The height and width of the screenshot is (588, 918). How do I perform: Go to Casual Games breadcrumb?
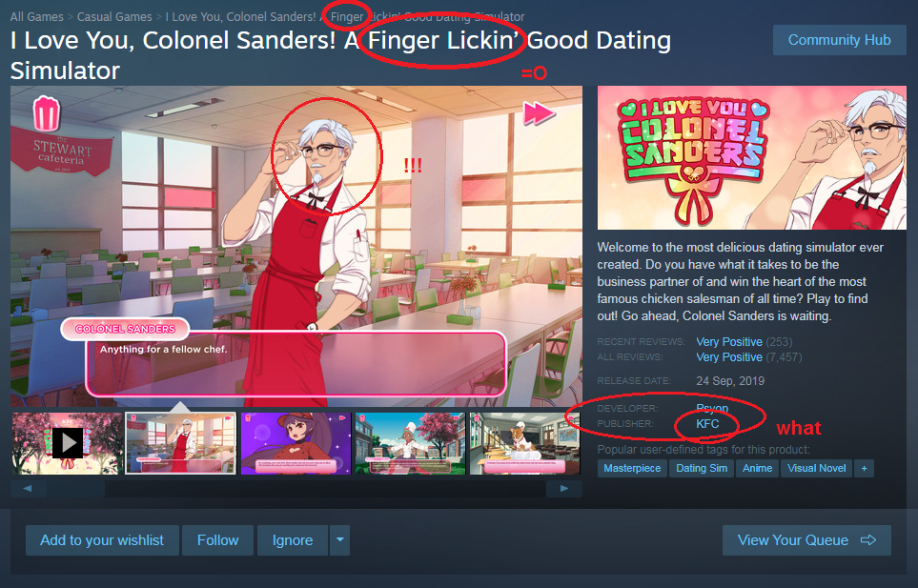coord(114,17)
